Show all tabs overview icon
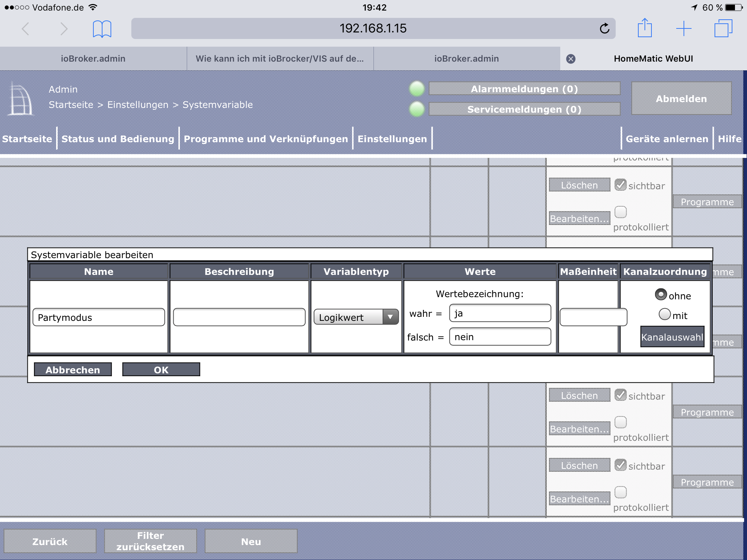The width and height of the screenshot is (747, 560). click(723, 28)
